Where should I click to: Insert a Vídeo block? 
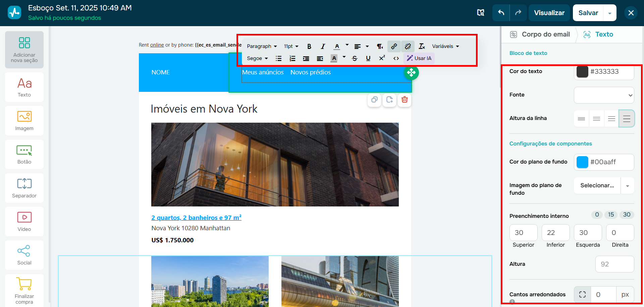pyautogui.click(x=24, y=221)
